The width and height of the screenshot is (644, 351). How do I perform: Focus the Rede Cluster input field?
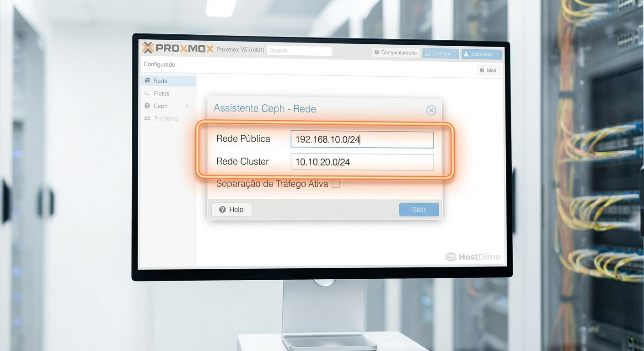[x=362, y=162]
